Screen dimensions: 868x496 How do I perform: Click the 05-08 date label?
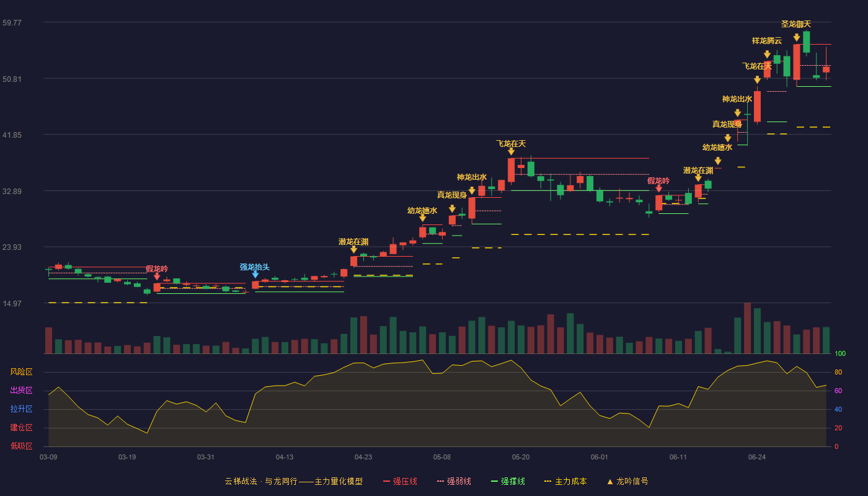point(442,457)
